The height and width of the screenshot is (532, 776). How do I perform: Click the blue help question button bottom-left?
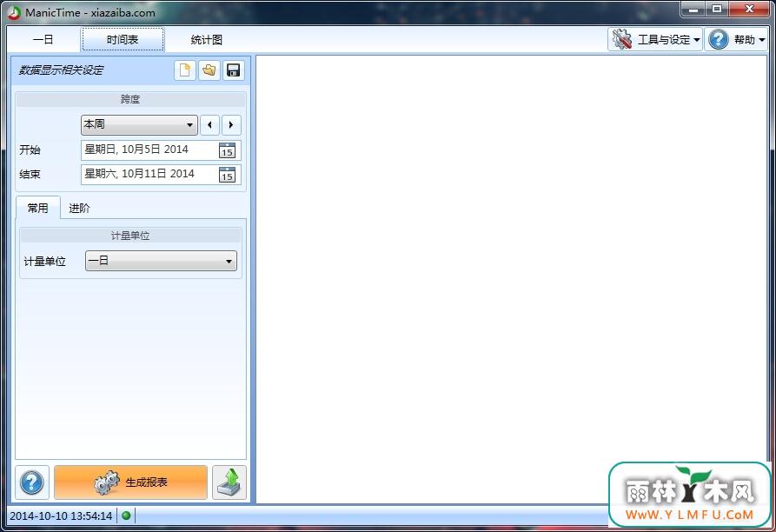point(32,482)
